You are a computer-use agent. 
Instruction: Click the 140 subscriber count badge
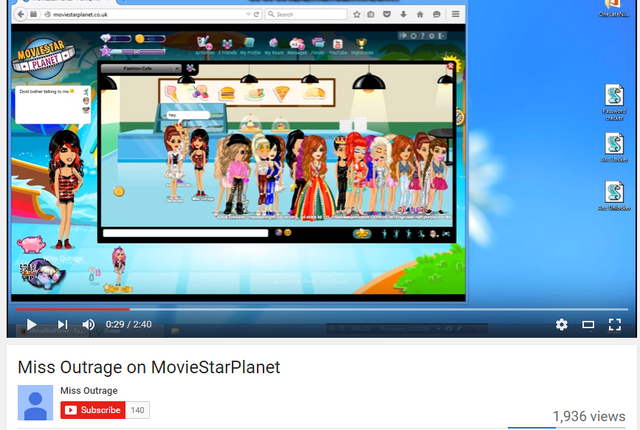(x=138, y=410)
